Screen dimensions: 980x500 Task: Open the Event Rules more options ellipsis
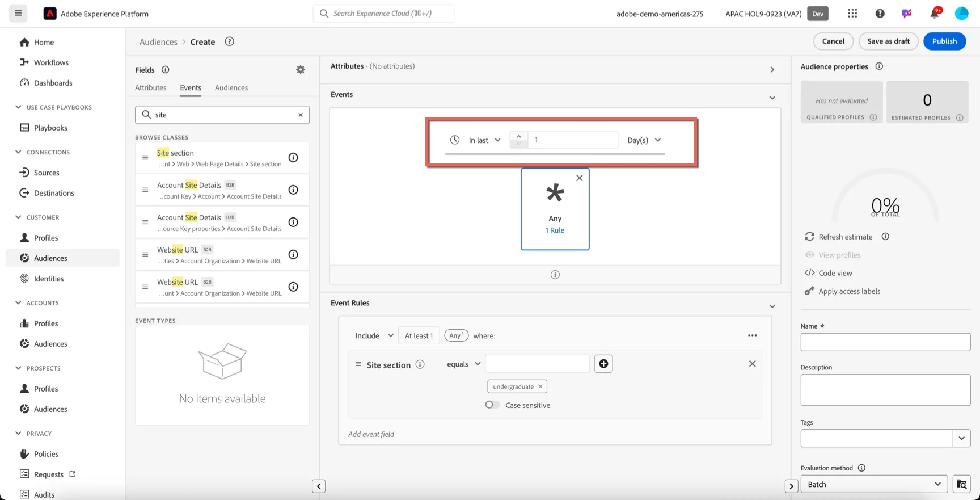click(752, 335)
